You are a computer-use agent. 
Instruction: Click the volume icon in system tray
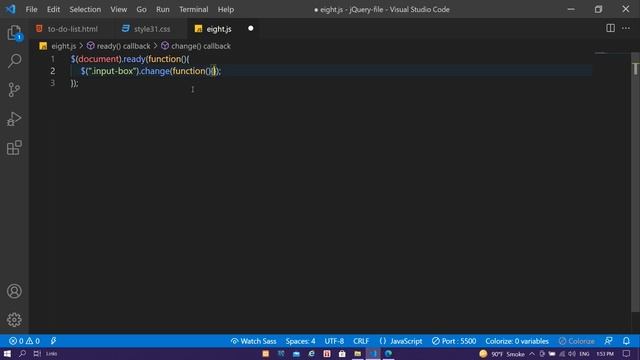pyautogui.click(x=572, y=353)
